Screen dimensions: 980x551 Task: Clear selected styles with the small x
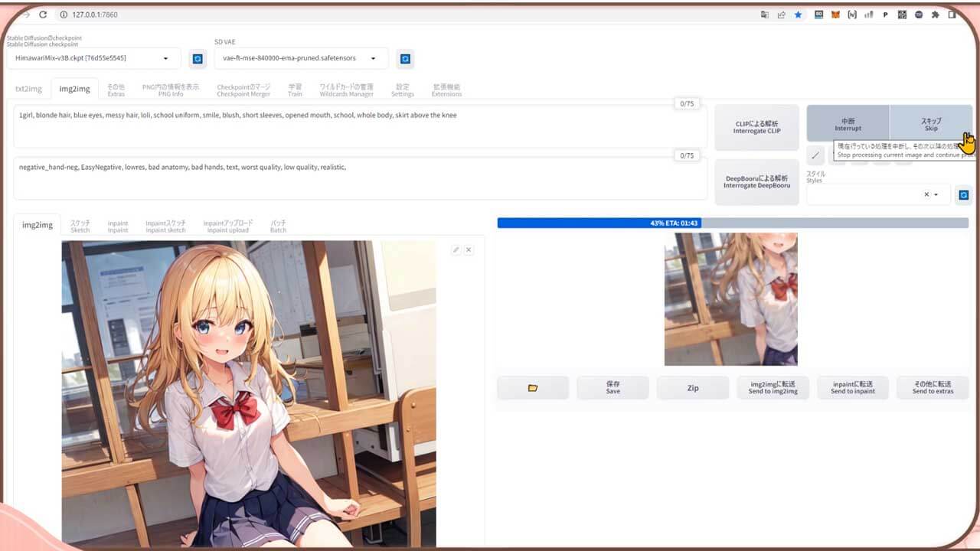925,194
